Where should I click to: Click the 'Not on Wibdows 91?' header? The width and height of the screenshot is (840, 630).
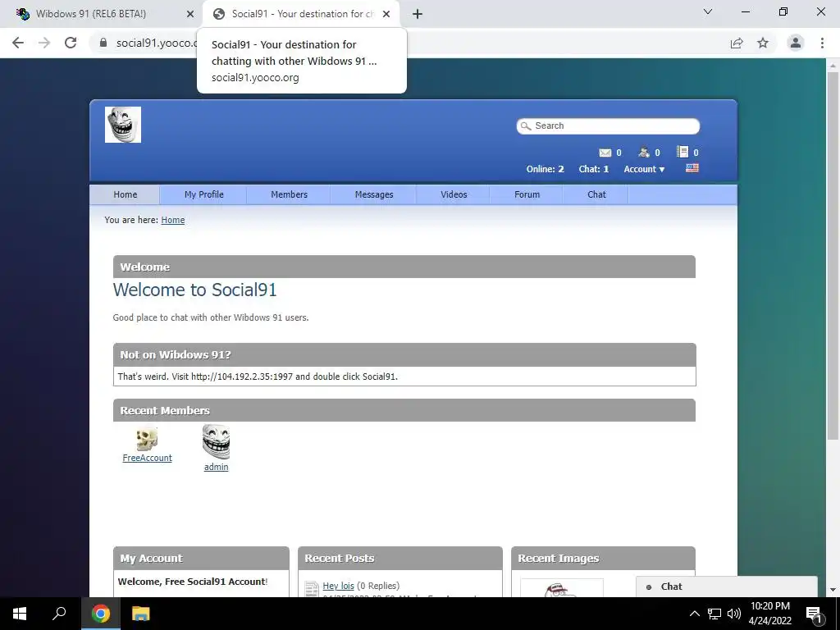(x=404, y=354)
